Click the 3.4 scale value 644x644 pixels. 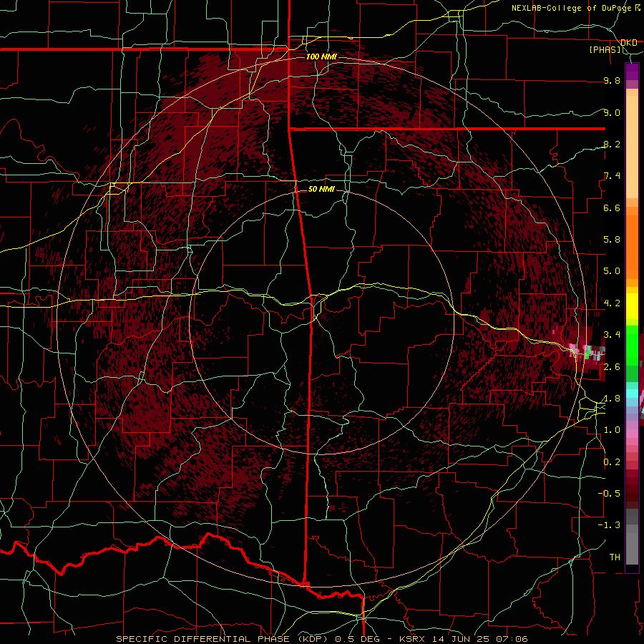pos(612,335)
